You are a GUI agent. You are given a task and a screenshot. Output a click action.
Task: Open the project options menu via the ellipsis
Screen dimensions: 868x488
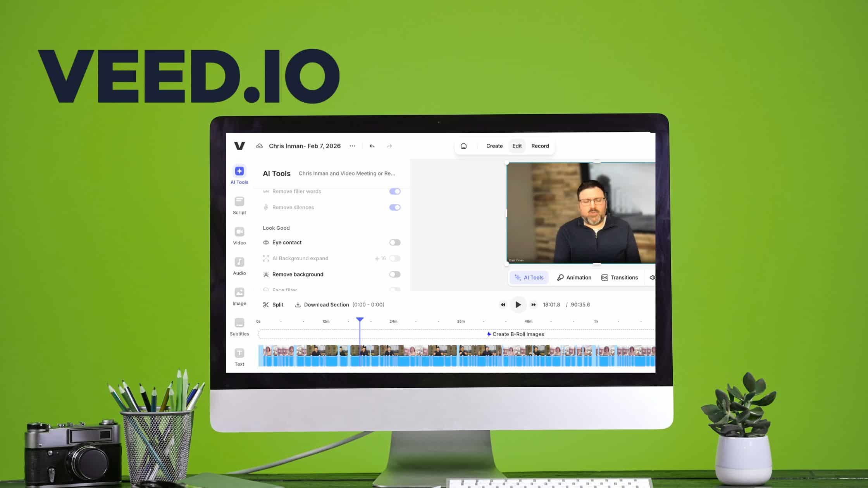[x=352, y=146]
